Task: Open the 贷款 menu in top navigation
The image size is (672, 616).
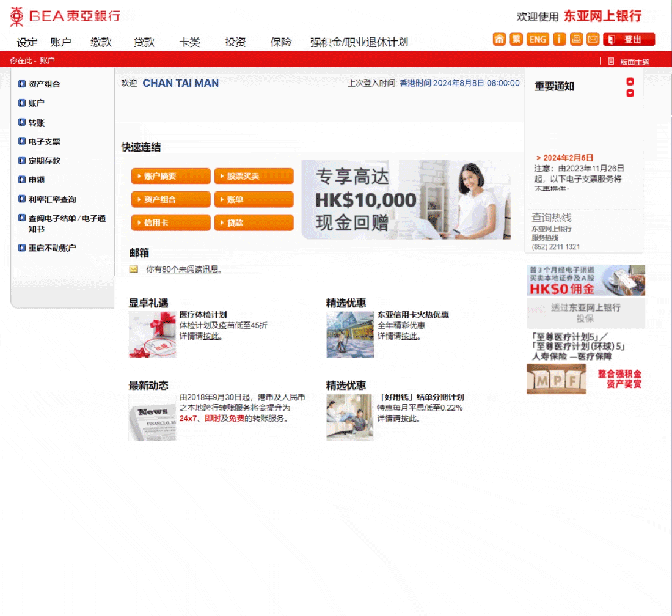Action: coord(144,42)
